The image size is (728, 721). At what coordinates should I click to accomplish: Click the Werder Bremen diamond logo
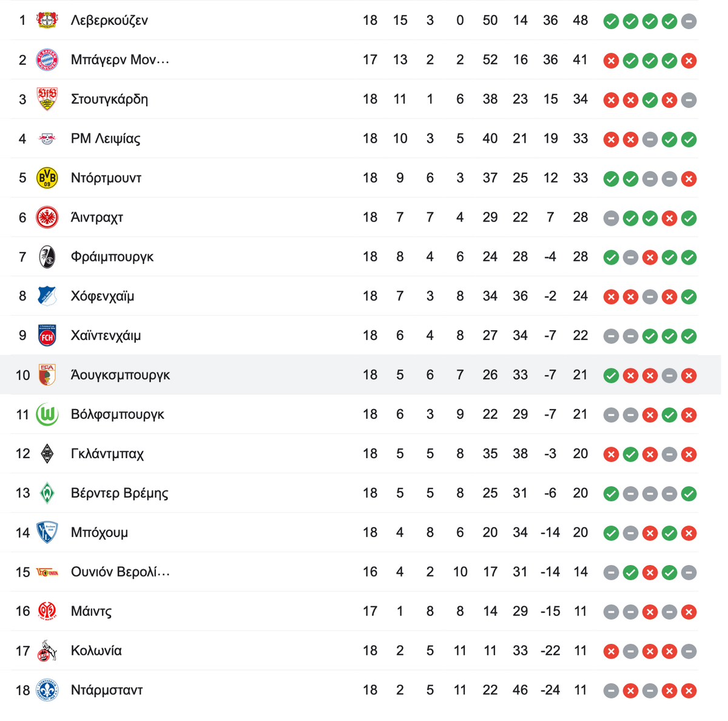(47, 493)
